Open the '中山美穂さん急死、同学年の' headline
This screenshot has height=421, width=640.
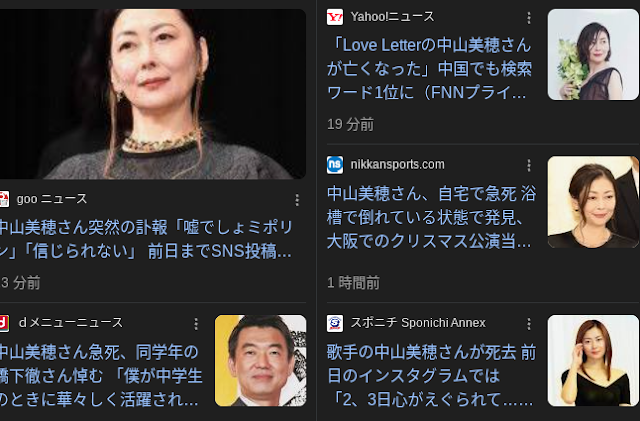[101, 376]
